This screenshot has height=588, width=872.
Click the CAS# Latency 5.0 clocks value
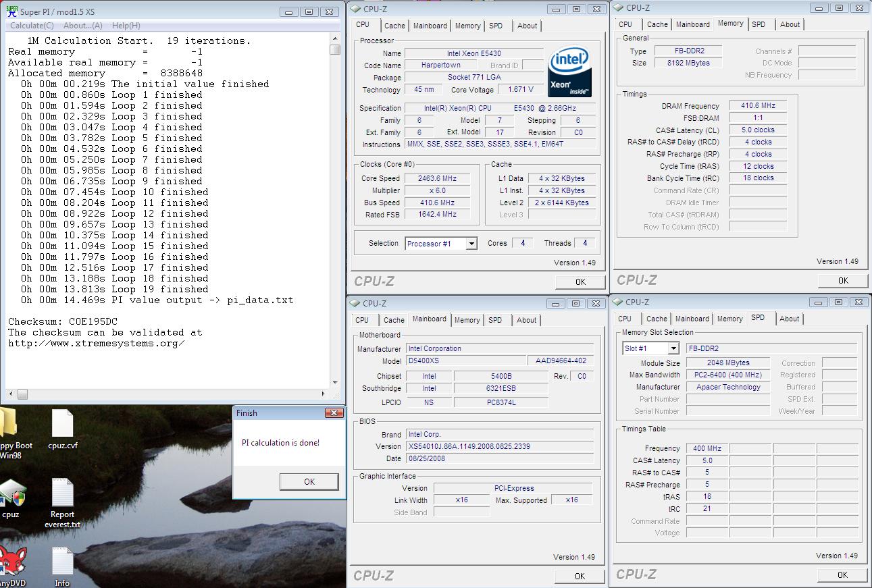[758, 130]
